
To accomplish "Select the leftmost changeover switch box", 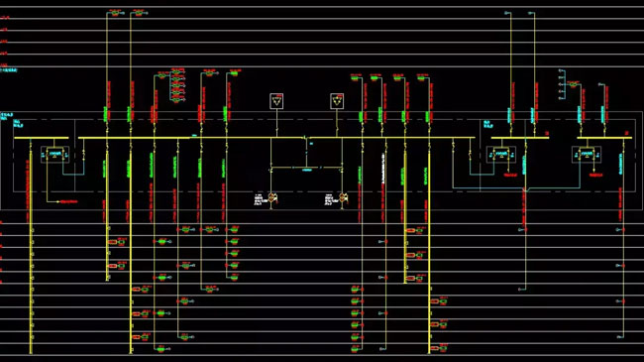I will 54,155.
